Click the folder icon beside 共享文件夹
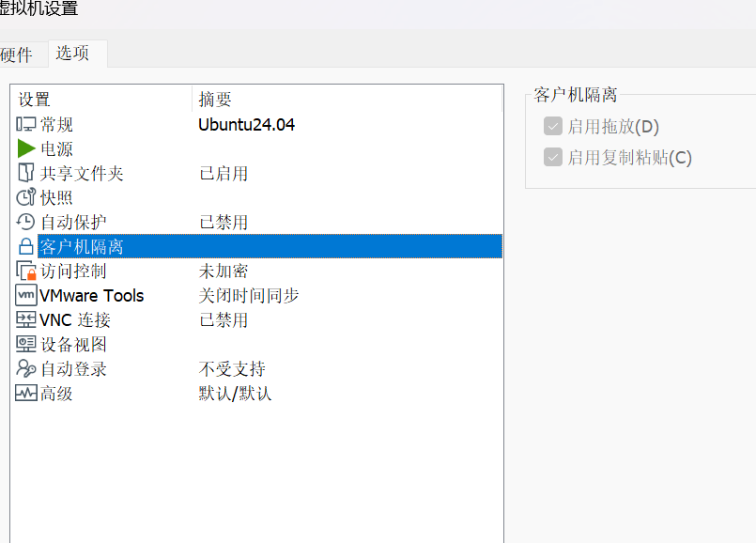Viewport: 756px width, 543px height. click(x=26, y=173)
